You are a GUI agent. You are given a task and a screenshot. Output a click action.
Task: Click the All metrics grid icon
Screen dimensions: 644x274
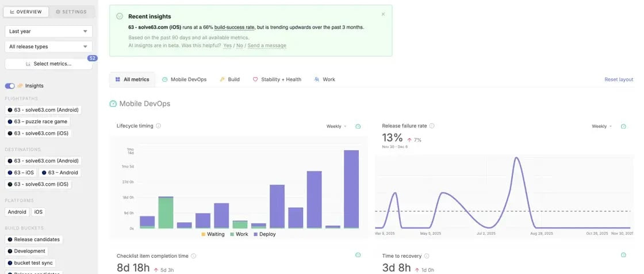pos(117,79)
